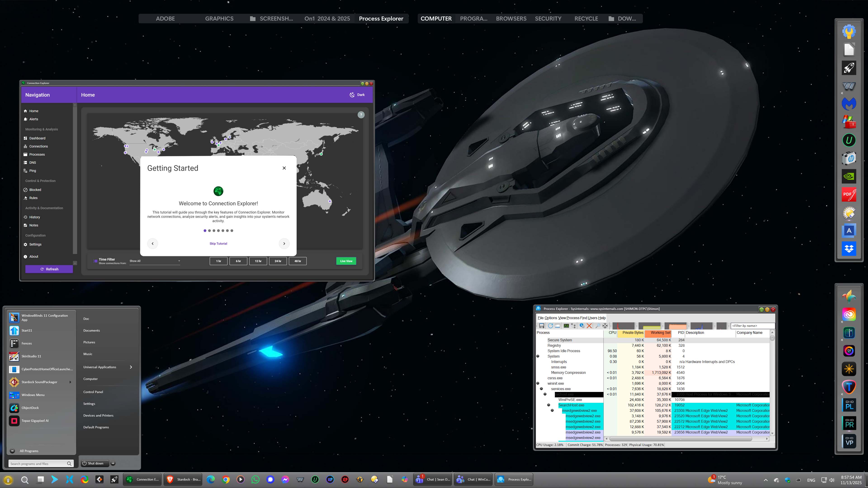Screen dimensions: 868x488
Task: Expand Universal Applications submenu arrow
Action: (131, 367)
